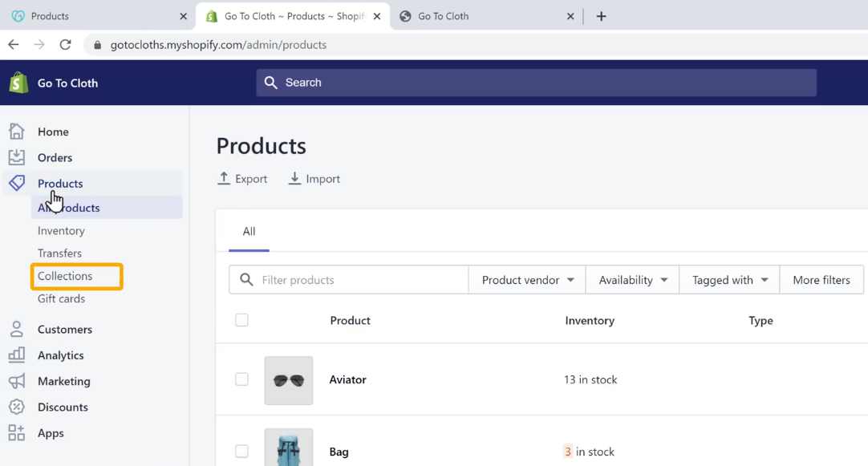Click the Analytics bar chart icon

[17, 355]
